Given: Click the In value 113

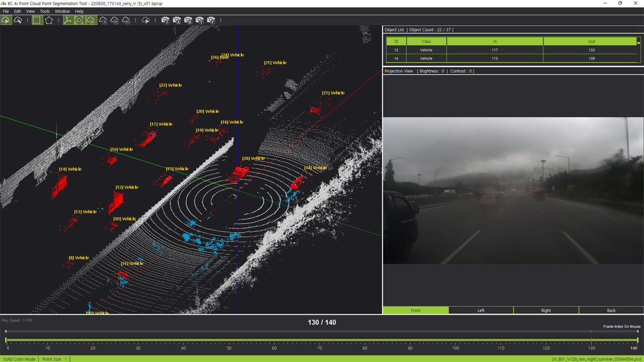Looking at the screenshot, I should point(495,58).
